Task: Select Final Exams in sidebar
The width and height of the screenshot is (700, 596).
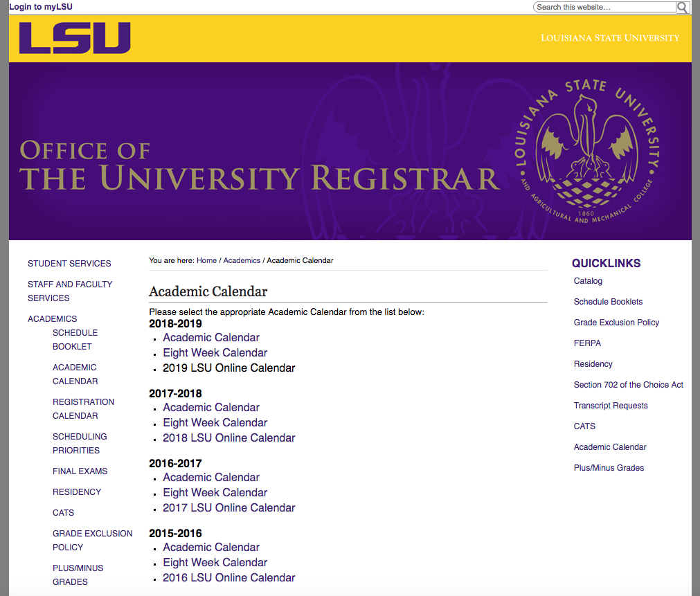Action: (80, 471)
